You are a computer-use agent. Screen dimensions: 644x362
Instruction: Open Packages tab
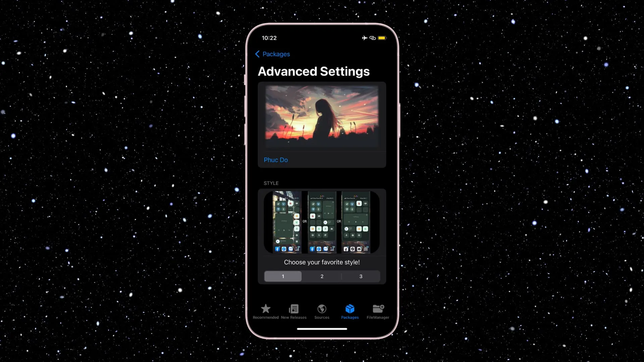click(350, 311)
